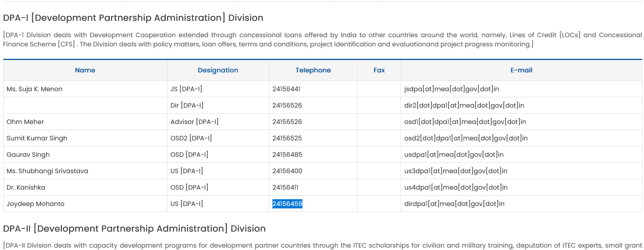Viewport: 644px width, 250px height.
Task: Select the name Ms. Suja K. Menon
Action: click(35, 89)
